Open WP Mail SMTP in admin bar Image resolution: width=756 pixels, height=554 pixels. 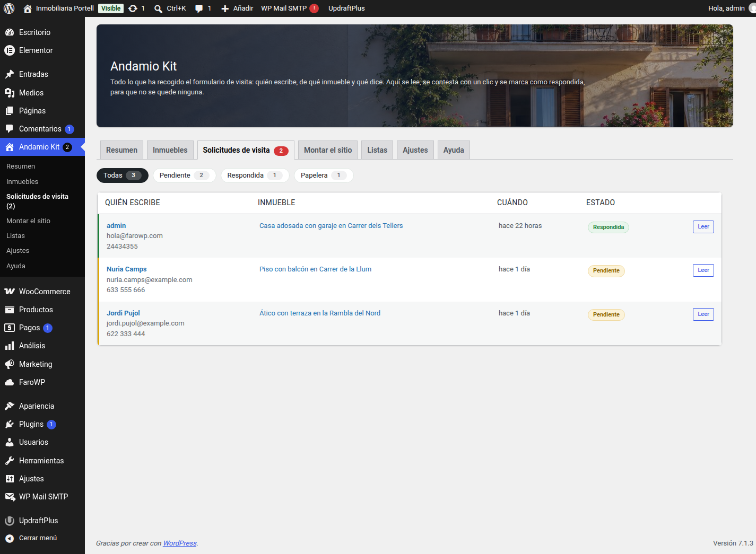290,8
